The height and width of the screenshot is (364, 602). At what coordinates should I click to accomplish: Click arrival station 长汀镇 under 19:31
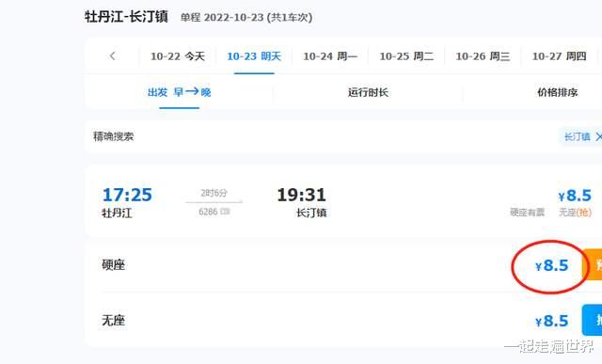(311, 213)
